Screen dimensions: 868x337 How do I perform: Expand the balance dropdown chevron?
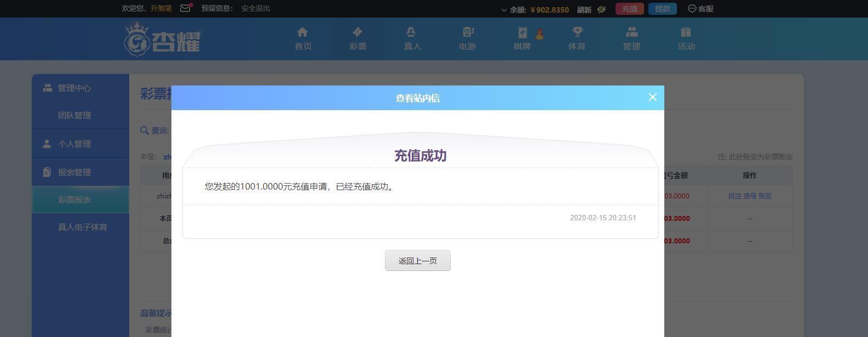tap(504, 10)
